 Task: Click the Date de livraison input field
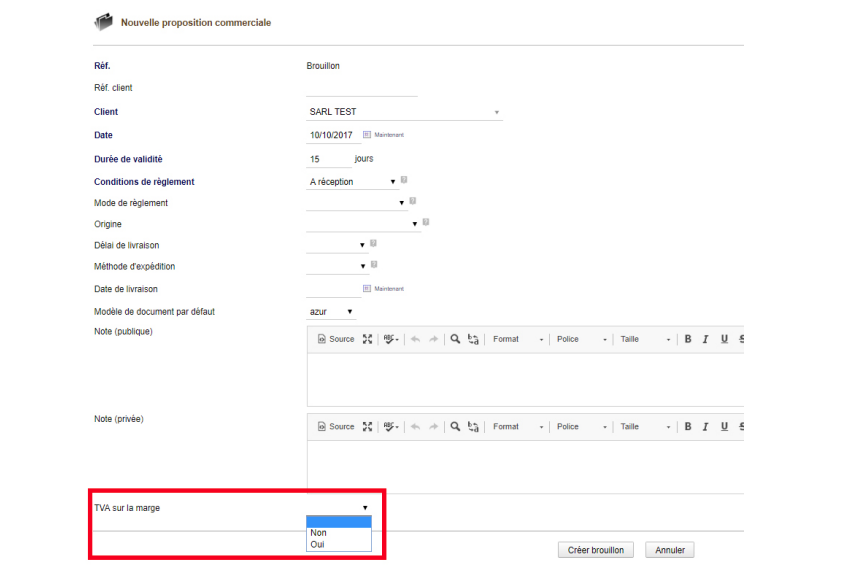(333, 289)
